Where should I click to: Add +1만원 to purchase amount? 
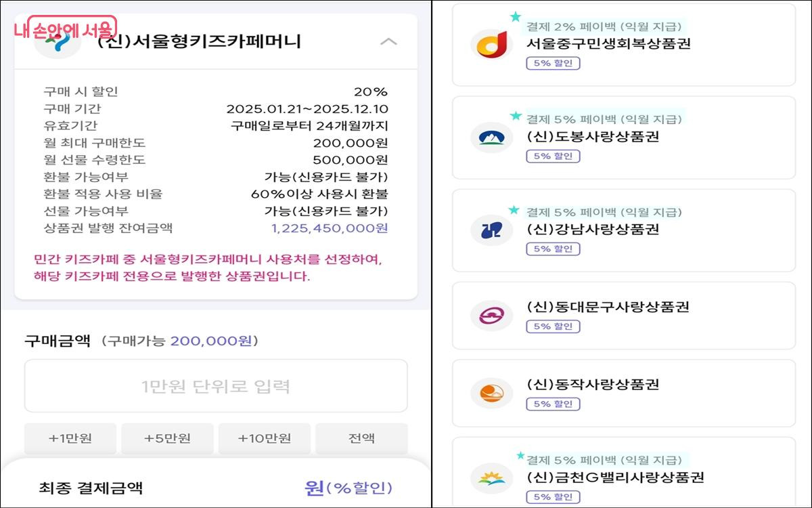(70, 438)
